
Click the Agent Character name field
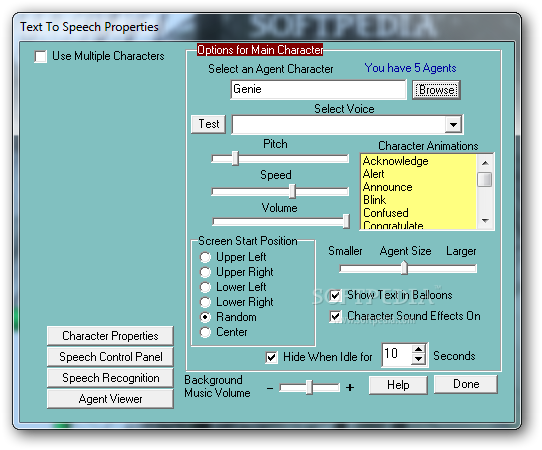(318, 90)
